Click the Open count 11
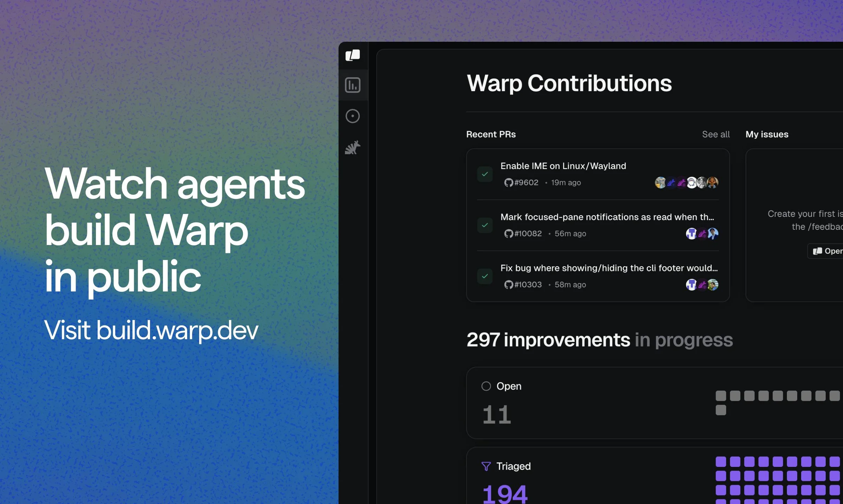Viewport: 843px width, 504px height. [497, 415]
